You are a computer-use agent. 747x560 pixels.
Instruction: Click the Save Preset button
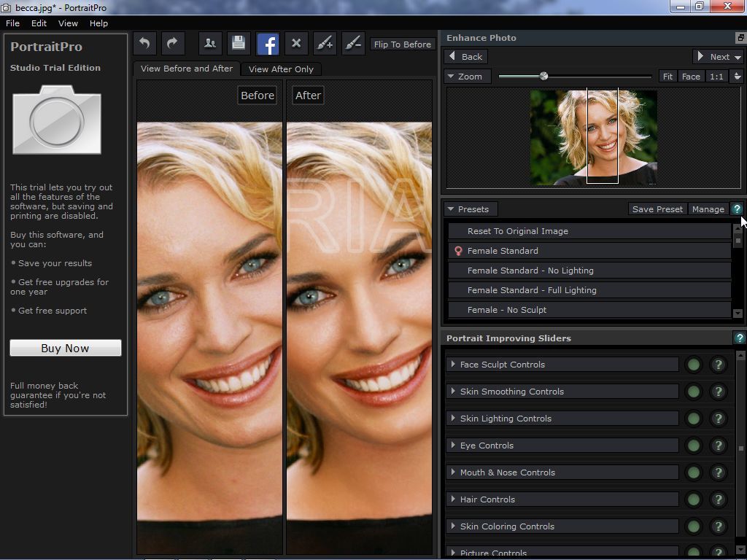point(657,209)
